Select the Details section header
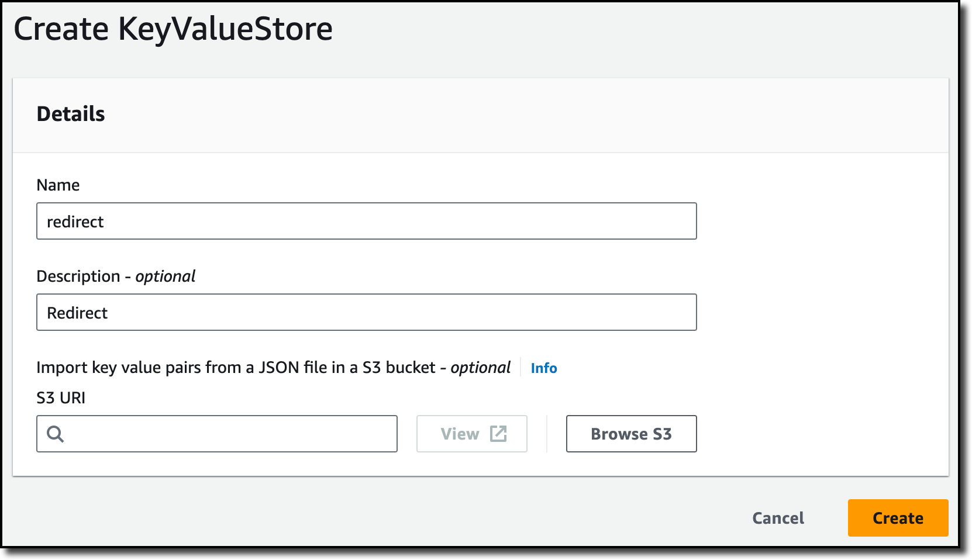The height and width of the screenshot is (560, 972). point(71,114)
